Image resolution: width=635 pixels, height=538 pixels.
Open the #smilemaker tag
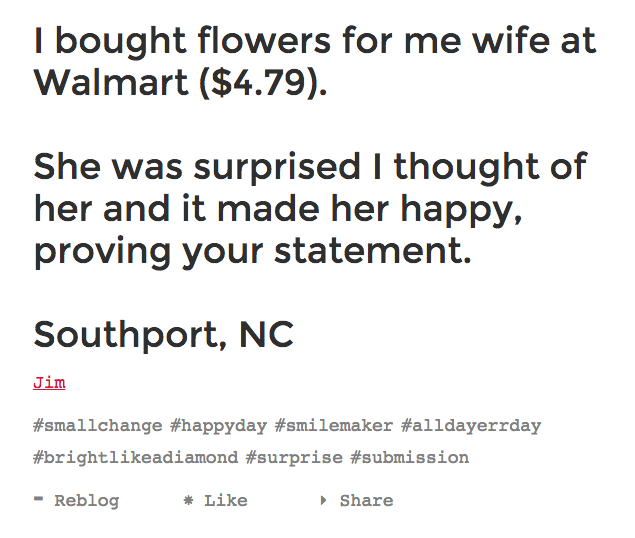334,426
